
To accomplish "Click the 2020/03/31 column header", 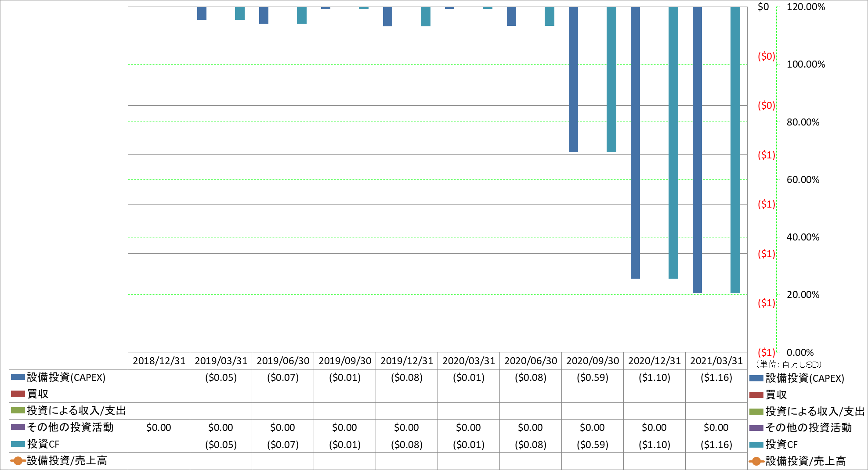I will pos(469,361).
